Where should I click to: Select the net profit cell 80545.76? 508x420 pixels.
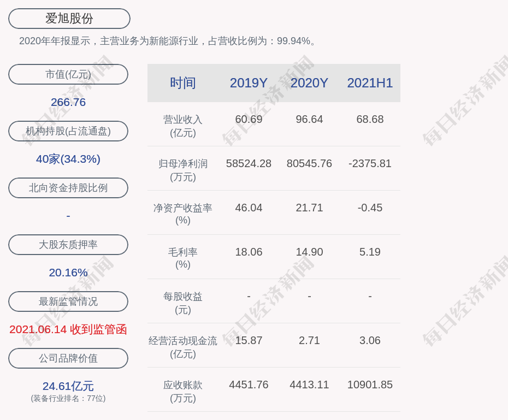[x=309, y=163]
